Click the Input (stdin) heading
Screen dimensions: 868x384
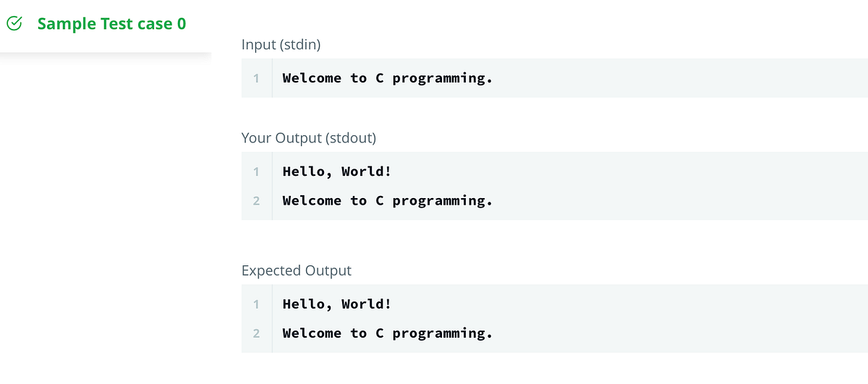(x=281, y=45)
